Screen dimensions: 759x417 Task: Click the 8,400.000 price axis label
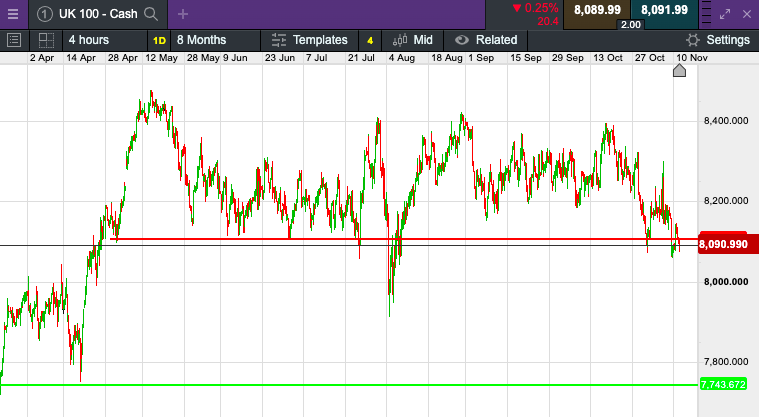click(726, 121)
